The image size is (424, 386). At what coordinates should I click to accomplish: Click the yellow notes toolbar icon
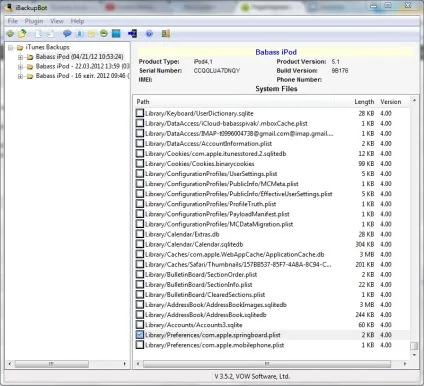coord(91,33)
